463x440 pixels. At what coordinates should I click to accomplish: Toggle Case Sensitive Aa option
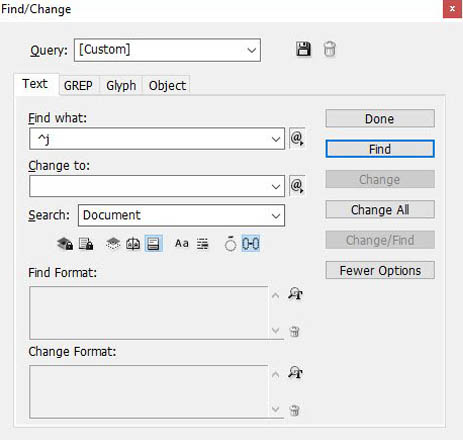click(x=182, y=244)
